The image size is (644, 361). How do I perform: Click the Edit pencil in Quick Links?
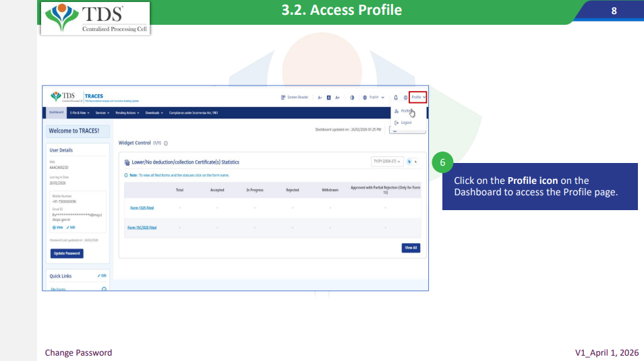point(102,275)
